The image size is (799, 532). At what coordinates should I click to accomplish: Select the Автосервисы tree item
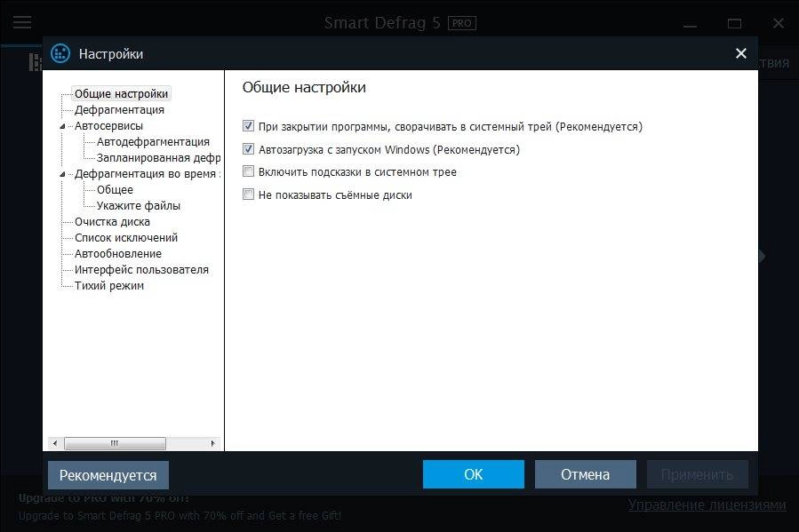pos(108,126)
